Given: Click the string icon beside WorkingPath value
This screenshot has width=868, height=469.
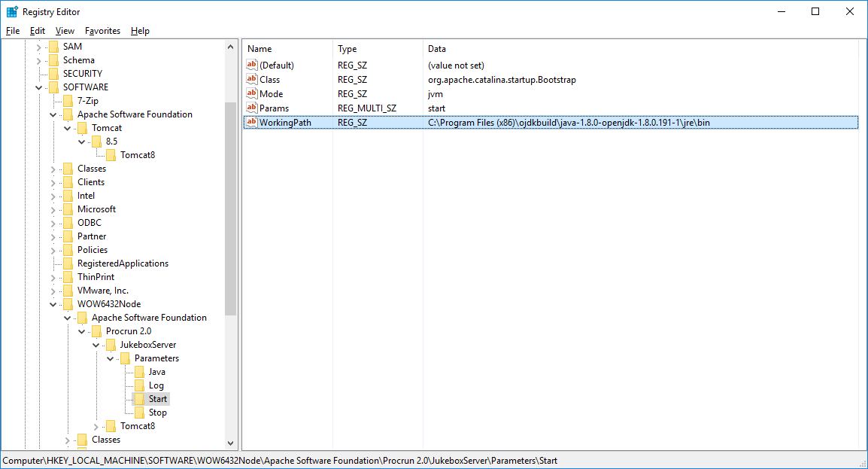Looking at the screenshot, I should 252,122.
